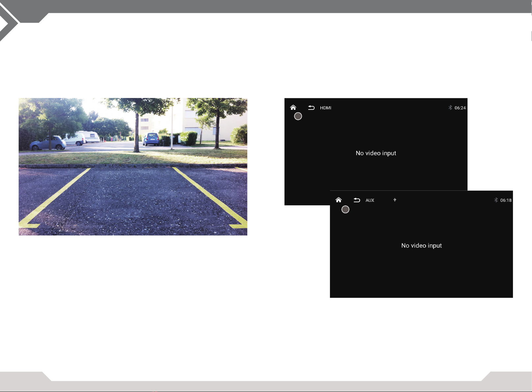Image resolution: width=532 pixels, height=392 pixels.
Task: Tap the home icon on the AUX screen
Action: click(x=339, y=200)
